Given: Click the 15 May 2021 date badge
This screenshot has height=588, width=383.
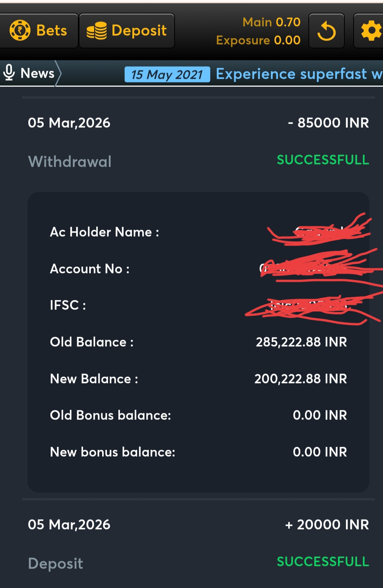Looking at the screenshot, I should tap(167, 74).
